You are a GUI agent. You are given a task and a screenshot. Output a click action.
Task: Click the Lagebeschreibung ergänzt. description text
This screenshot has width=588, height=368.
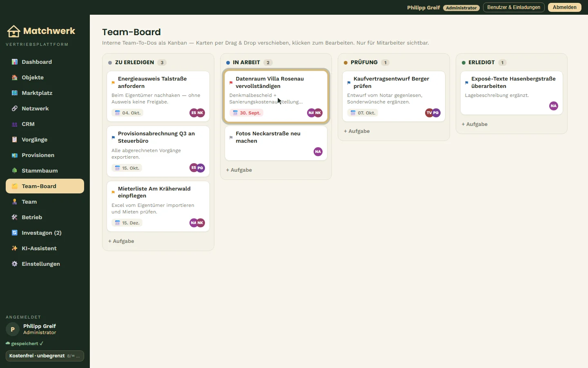497,95
